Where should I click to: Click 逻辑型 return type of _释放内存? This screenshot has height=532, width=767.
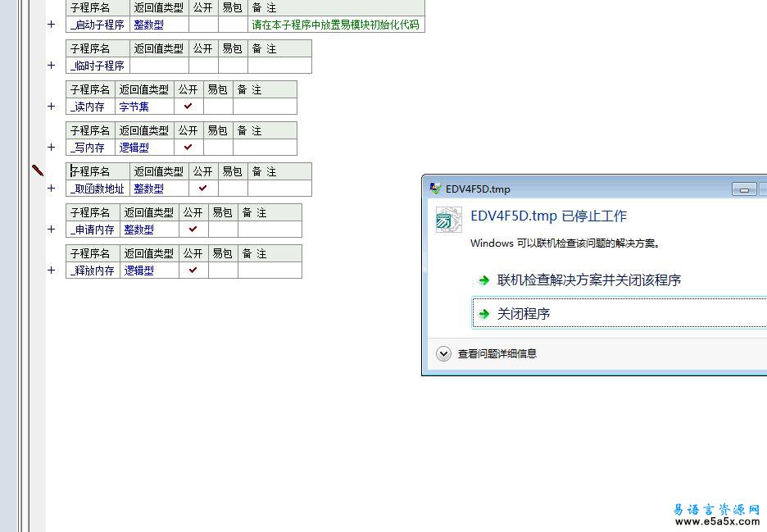tap(139, 271)
